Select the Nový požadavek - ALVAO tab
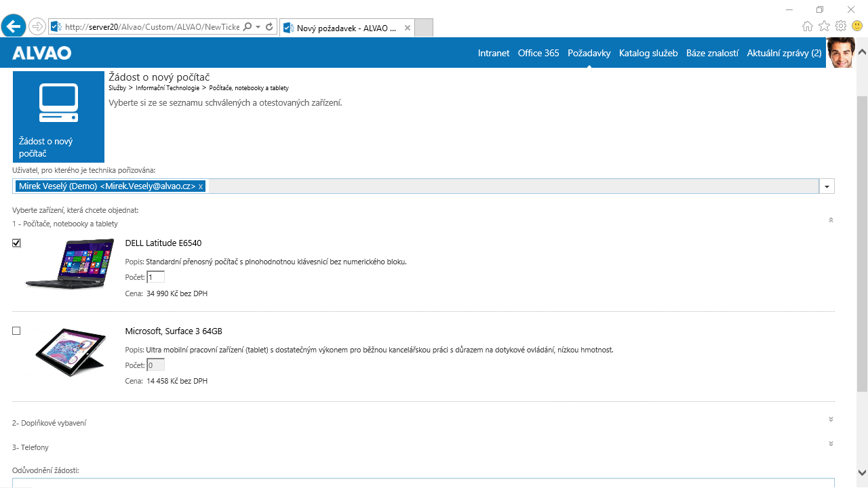The width and height of the screenshot is (868, 488). point(346,28)
